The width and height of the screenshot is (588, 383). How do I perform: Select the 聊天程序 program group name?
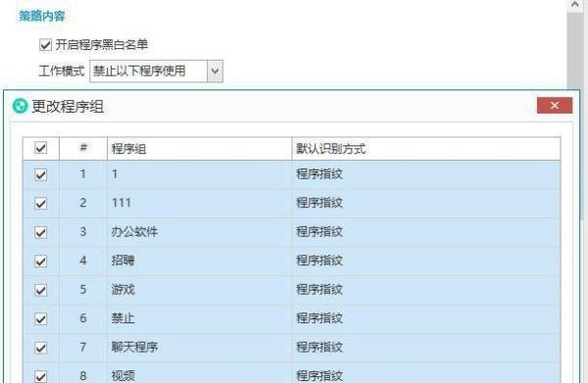pyautogui.click(x=134, y=348)
